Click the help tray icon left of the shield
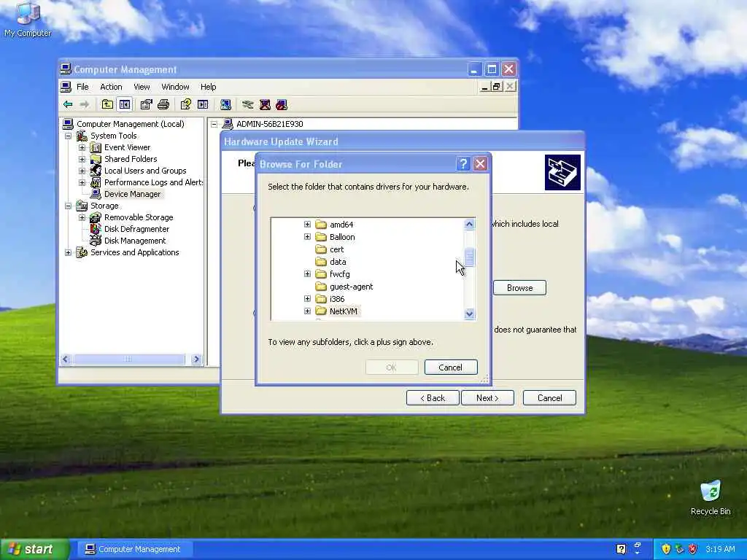Viewport: 747px width, 560px height. tap(621, 549)
